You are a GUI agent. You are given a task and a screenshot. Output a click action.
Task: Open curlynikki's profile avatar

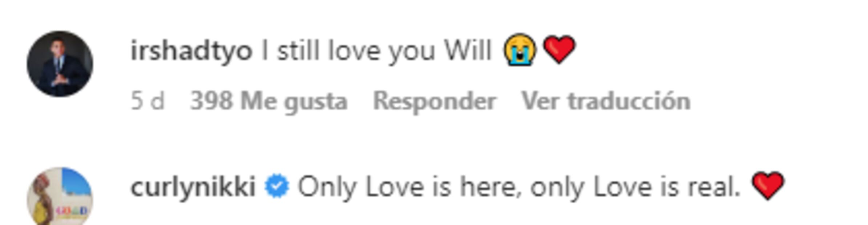(x=60, y=196)
